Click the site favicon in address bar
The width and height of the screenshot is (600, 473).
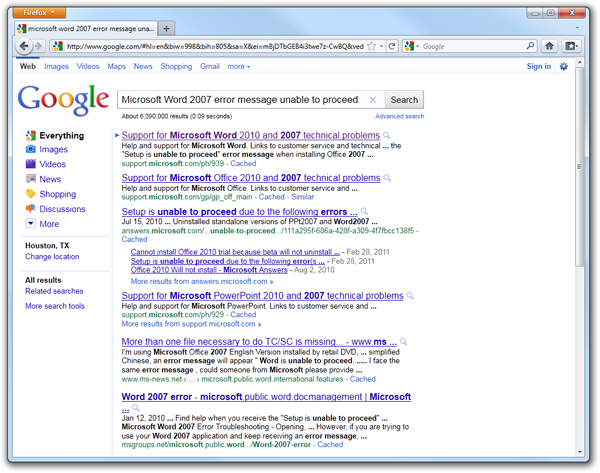tap(58, 46)
